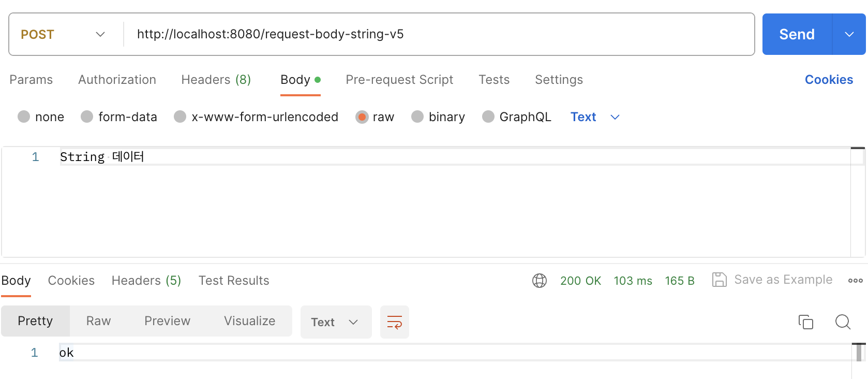Screen dimensions: 868x379
Task: Open the response Text format dropdown
Action: coord(336,322)
